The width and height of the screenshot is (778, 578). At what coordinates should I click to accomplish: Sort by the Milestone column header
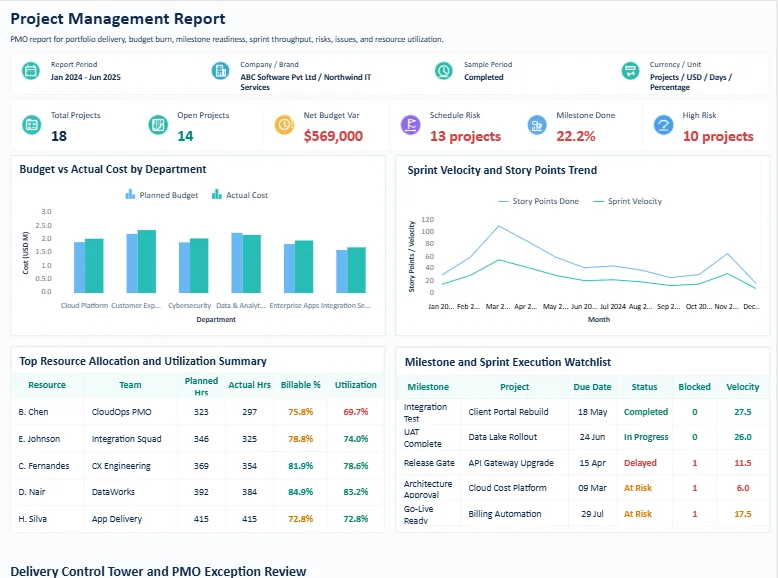(428, 387)
